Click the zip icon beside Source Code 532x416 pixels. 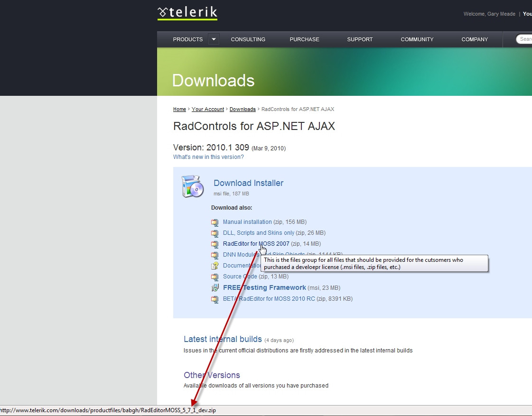pyautogui.click(x=215, y=277)
